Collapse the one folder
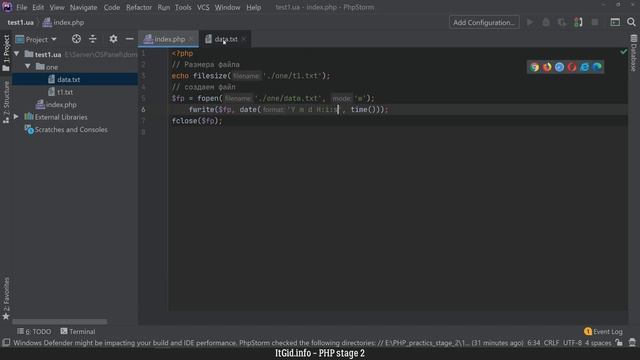 click(x=28, y=67)
